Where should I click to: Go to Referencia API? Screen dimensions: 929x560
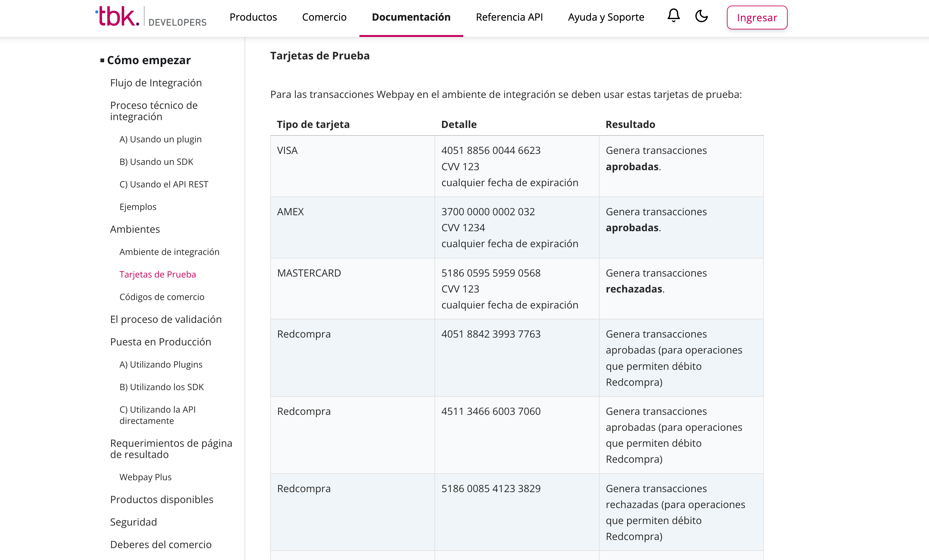[x=509, y=17]
